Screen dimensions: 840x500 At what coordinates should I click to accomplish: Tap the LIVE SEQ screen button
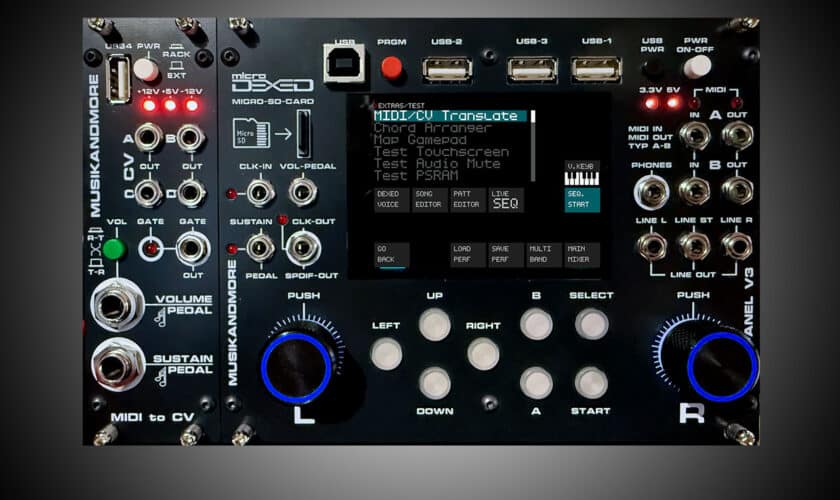click(505, 199)
